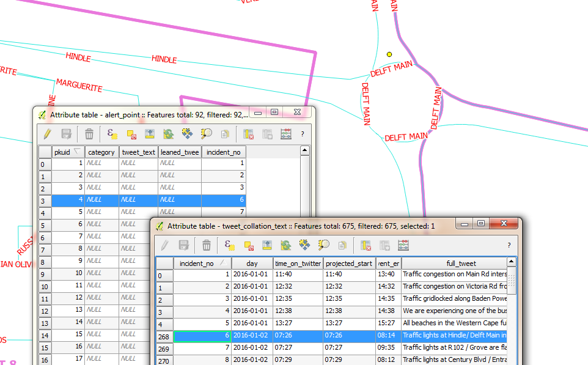
Task: Add new column in tweet_collation_text table
Action: click(384, 245)
